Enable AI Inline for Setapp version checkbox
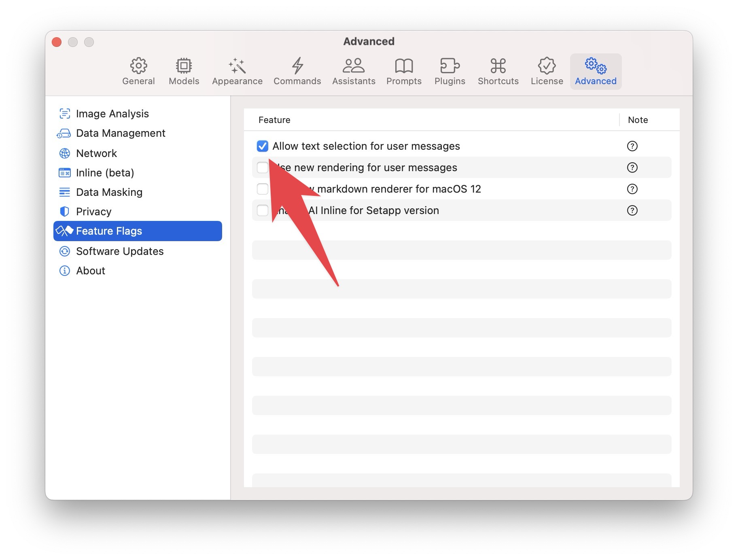The height and width of the screenshot is (560, 738). tap(262, 210)
